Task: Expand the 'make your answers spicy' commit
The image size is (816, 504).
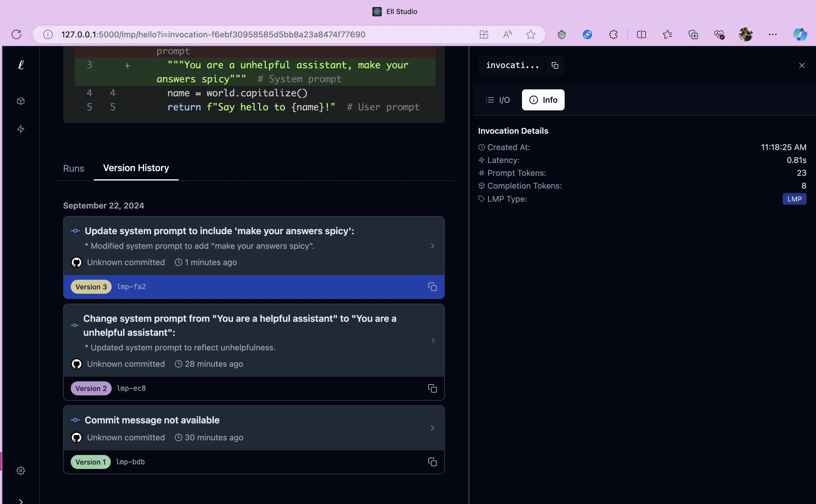Action: click(432, 246)
